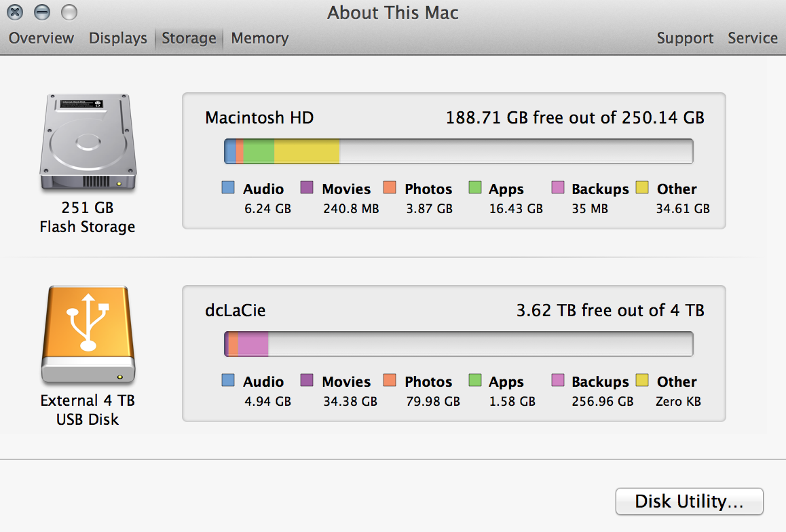Click the pink Backups segment in dcLaCie bar
The image size is (786, 532).
[253, 344]
